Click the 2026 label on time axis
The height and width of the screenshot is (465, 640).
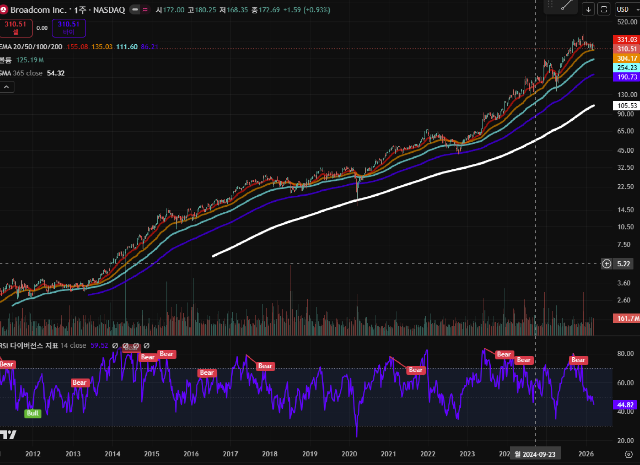pos(586,454)
